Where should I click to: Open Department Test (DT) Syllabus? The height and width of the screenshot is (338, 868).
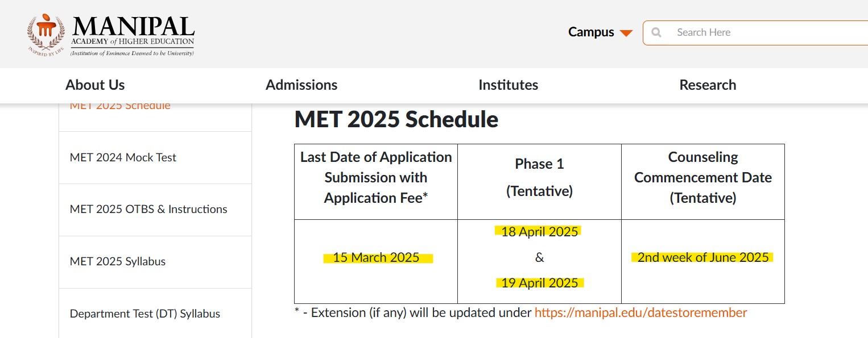coord(145,314)
